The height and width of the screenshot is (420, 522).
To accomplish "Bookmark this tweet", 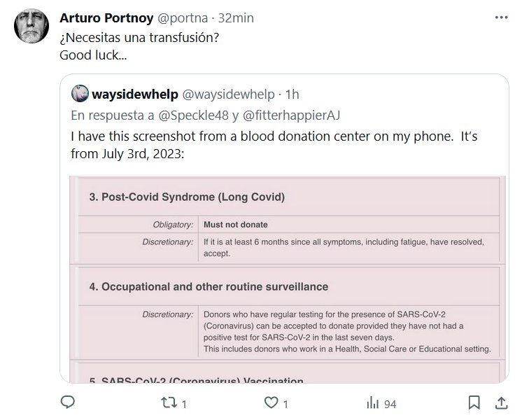I will (x=474, y=403).
